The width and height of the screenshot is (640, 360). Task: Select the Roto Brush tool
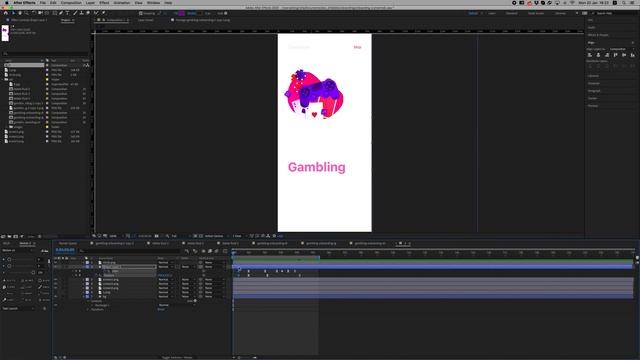click(x=96, y=13)
